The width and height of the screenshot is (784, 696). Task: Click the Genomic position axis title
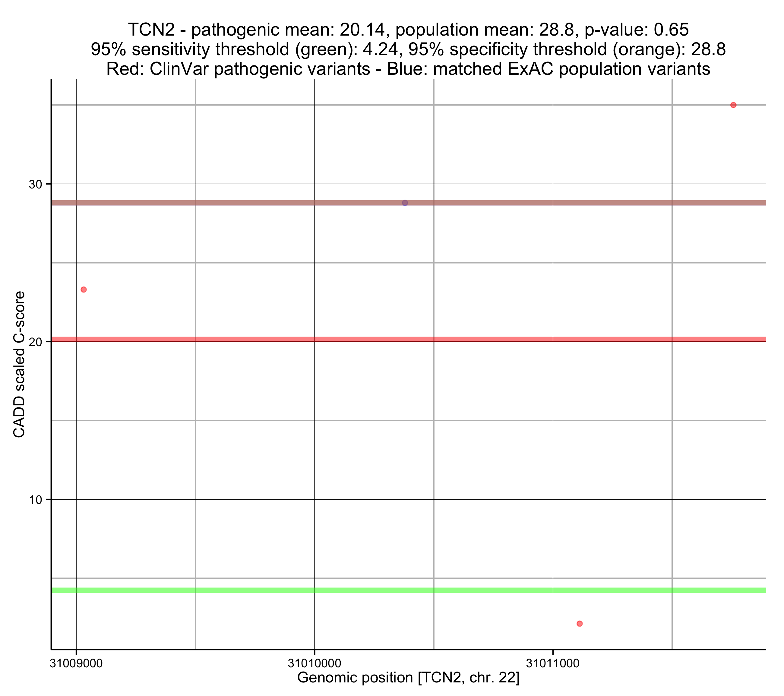point(408,678)
